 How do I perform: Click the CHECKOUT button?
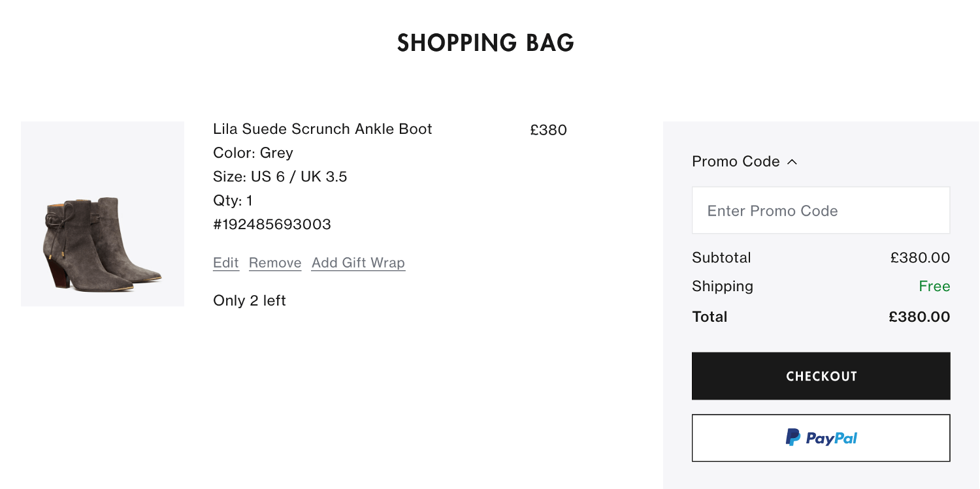click(821, 376)
